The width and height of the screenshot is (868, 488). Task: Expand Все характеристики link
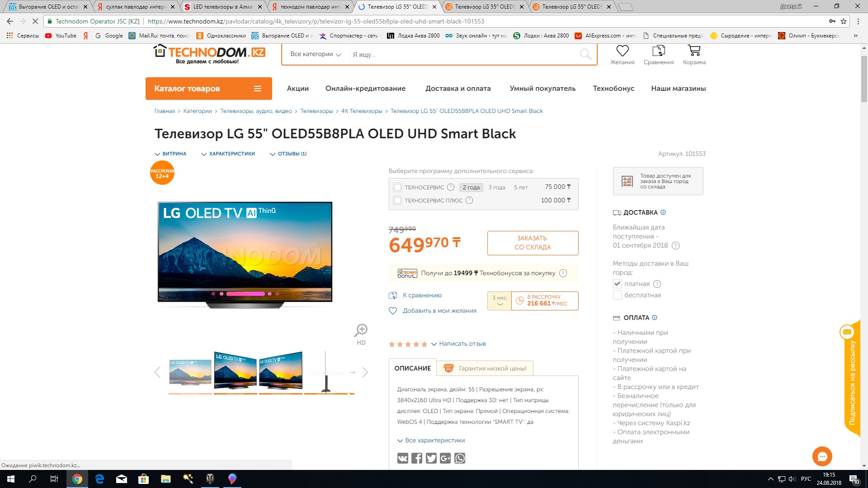coord(431,440)
